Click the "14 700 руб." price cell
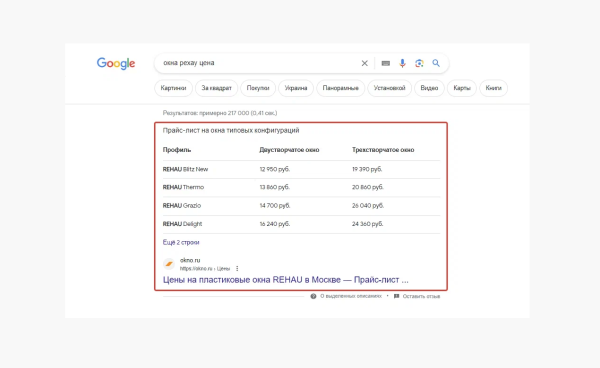Image resolution: width=600 pixels, height=368 pixels. coord(275,205)
